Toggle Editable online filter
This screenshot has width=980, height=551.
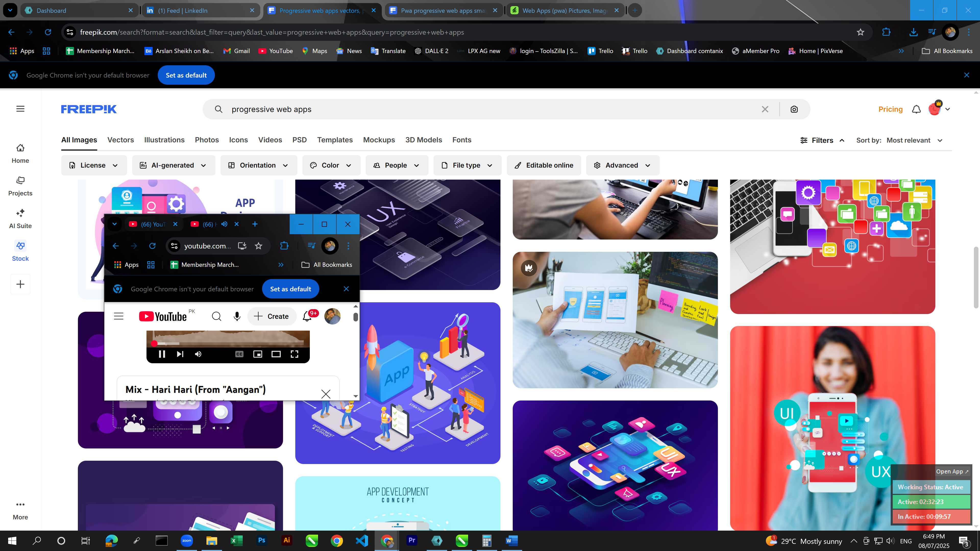click(544, 165)
